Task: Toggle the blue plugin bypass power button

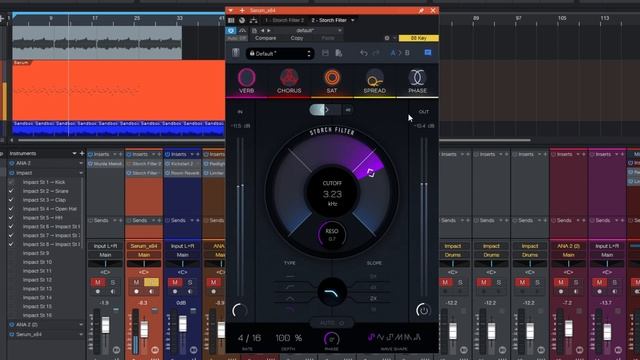Action: 231,31
